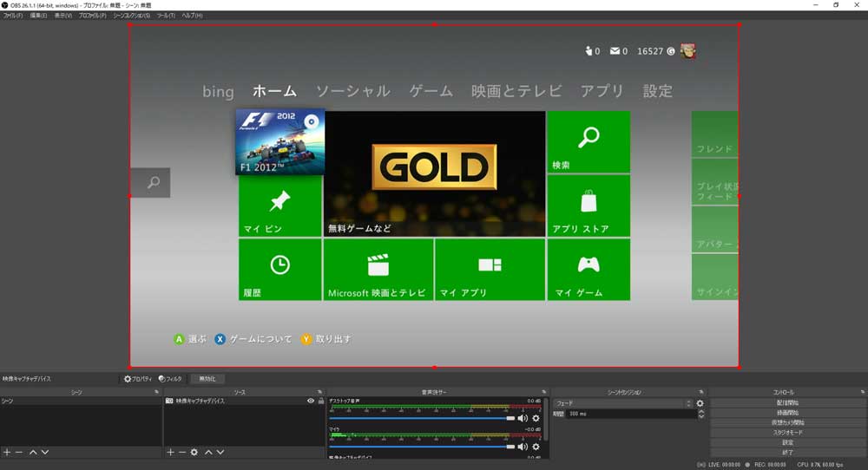Click the F1 2012 game tile in preview

pos(280,141)
